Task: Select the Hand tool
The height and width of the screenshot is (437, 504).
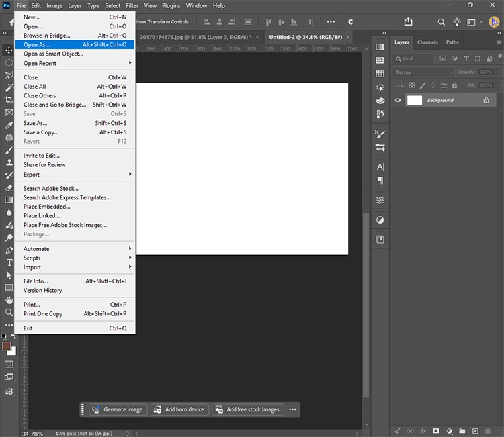Action: click(x=9, y=300)
